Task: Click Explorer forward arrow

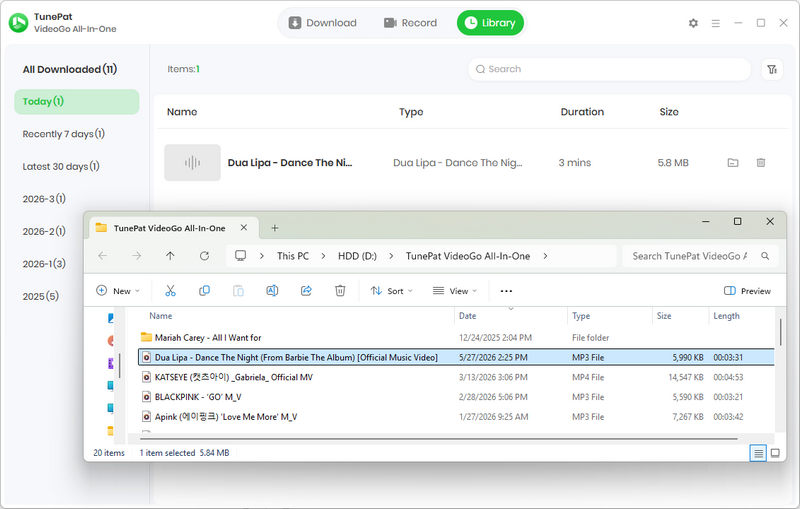Action: 136,256
